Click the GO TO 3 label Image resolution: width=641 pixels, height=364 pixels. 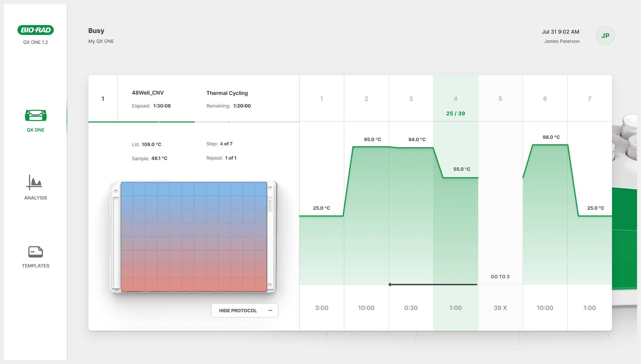[x=500, y=277]
